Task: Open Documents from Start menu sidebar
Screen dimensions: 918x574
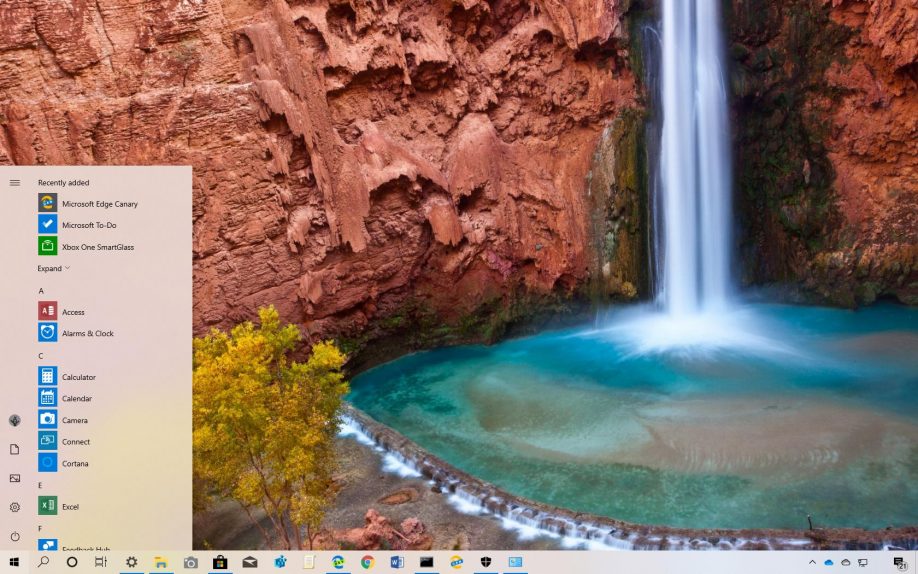Action: click(x=15, y=450)
